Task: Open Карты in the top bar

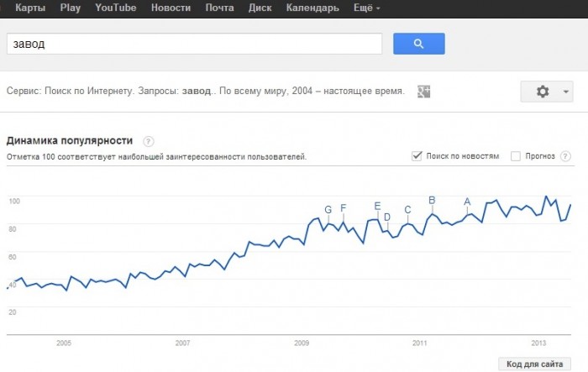Action: coord(31,8)
